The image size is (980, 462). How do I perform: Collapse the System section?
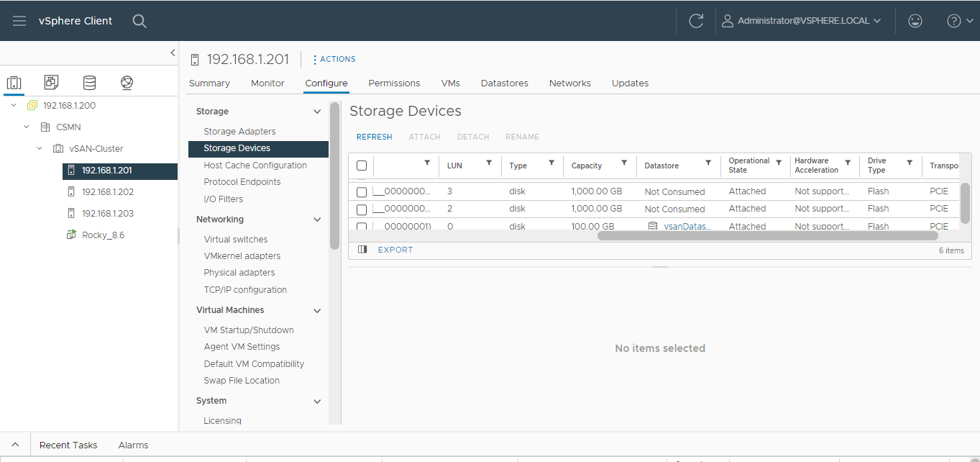(317, 401)
